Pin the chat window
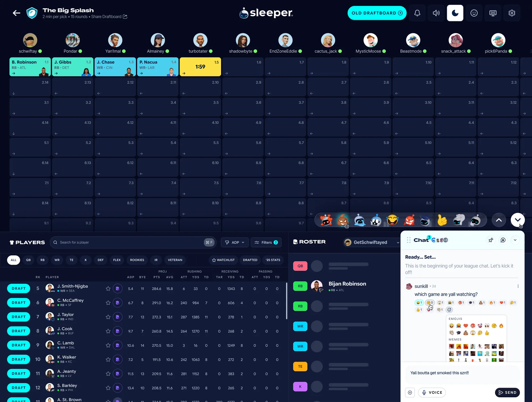This screenshot has height=402, width=532. point(491,240)
